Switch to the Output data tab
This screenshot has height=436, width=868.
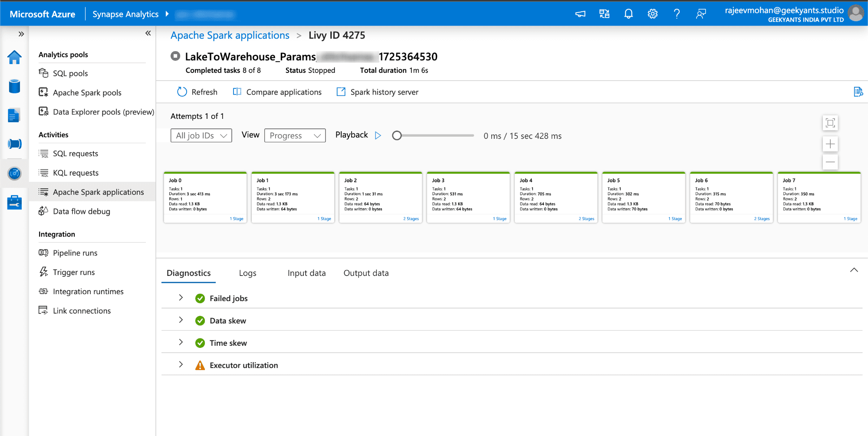pos(366,273)
